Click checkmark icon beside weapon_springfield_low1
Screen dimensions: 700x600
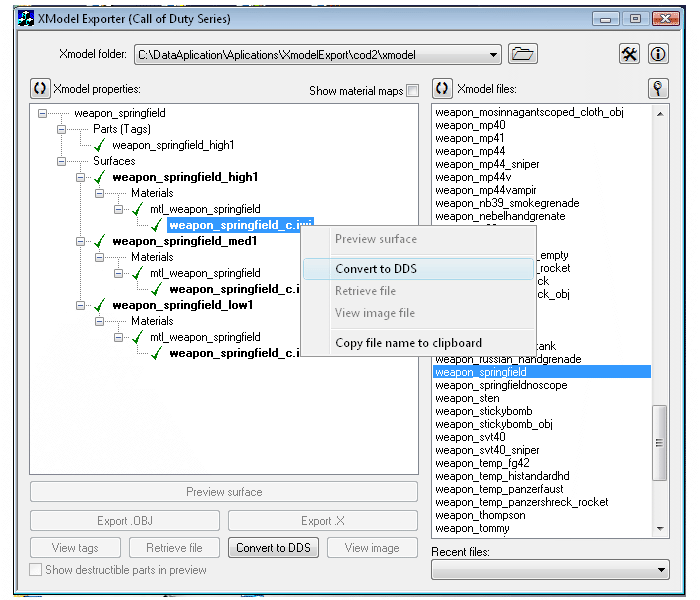coord(100,305)
